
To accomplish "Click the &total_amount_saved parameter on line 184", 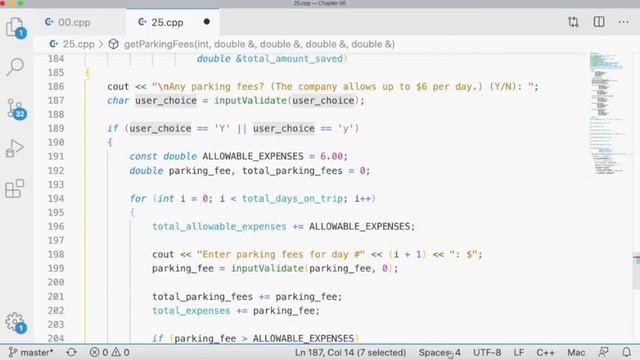I will click(289, 58).
